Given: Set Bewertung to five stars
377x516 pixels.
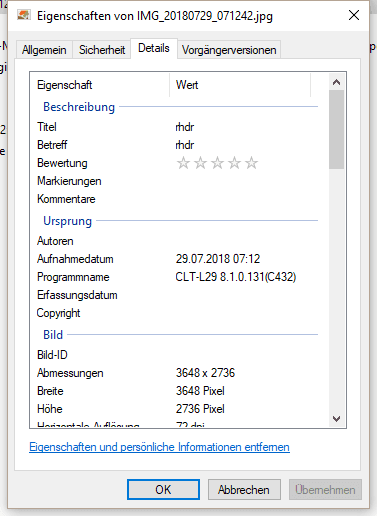Looking at the screenshot, I should (x=251, y=163).
